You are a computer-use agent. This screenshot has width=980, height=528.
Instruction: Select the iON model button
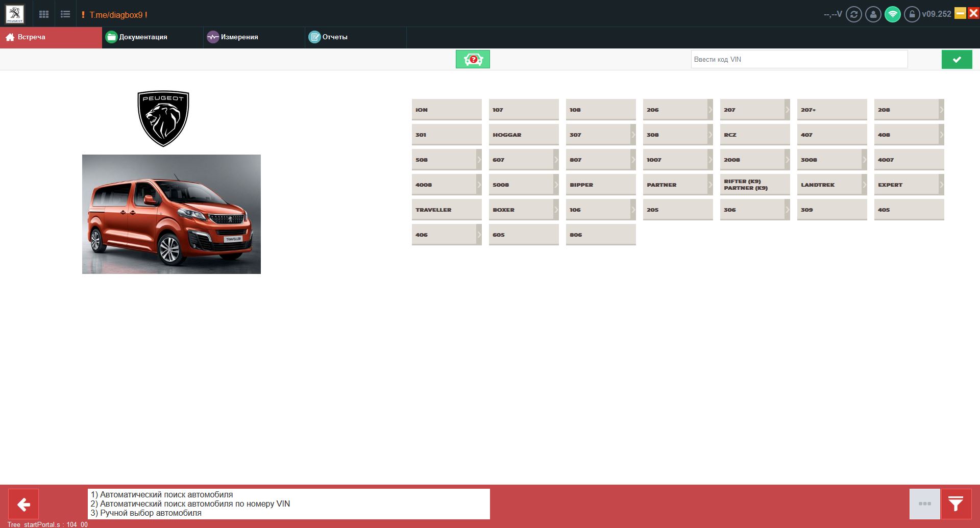click(x=447, y=110)
